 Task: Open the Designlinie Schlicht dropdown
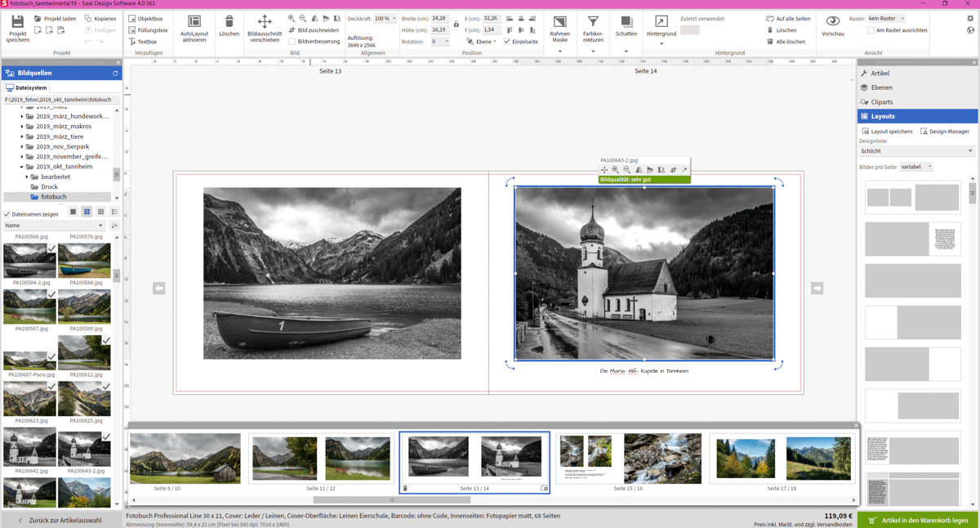(916, 151)
